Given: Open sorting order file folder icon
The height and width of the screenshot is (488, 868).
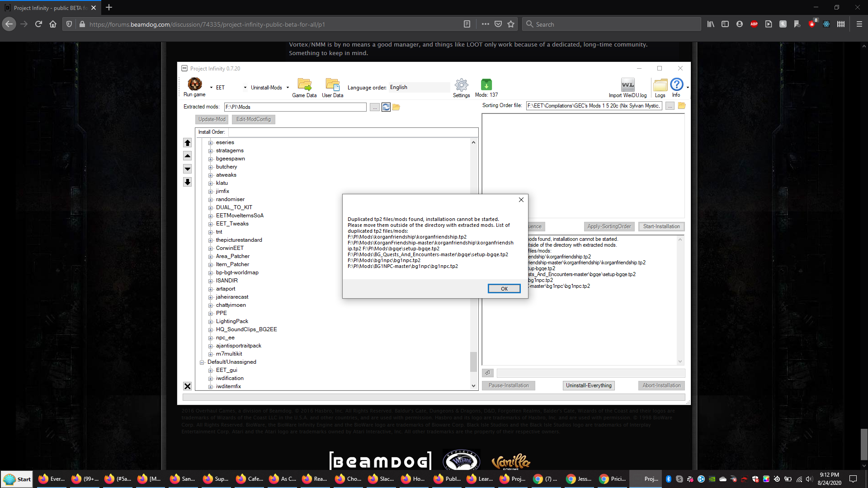Looking at the screenshot, I should tap(682, 106).
